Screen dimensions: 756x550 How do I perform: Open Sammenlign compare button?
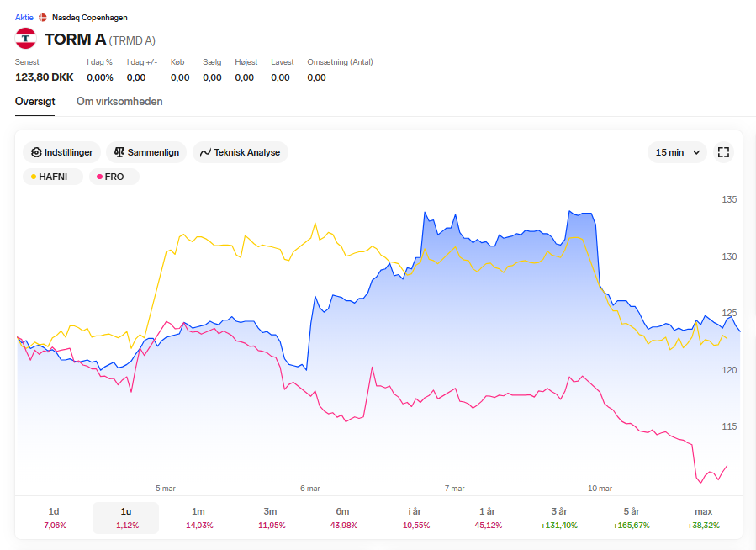[146, 152]
